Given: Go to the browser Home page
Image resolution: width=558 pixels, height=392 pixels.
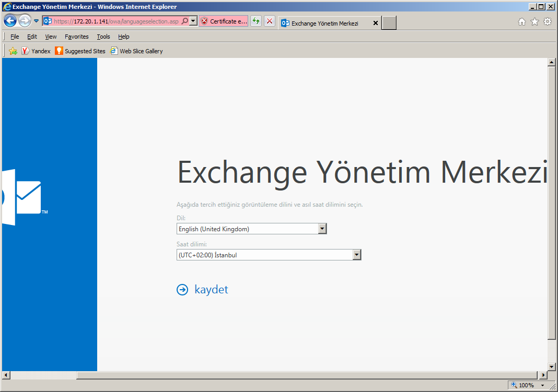Looking at the screenshot, I should 522,22.
